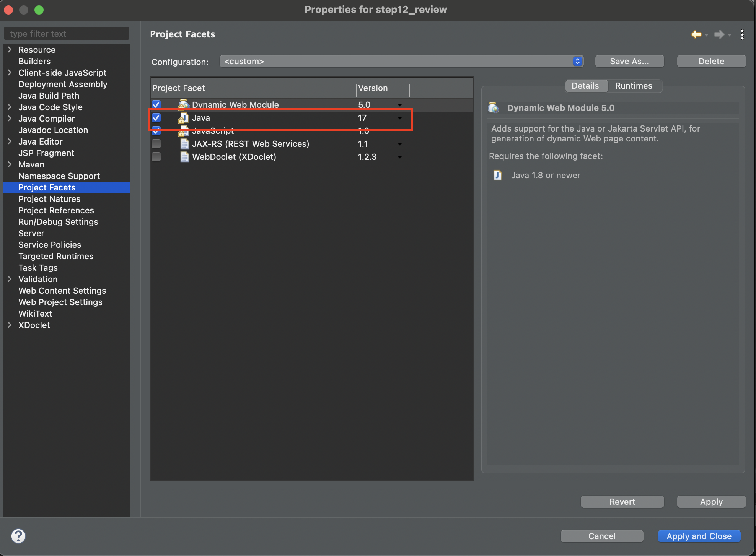Click the forward navigation arrow icon
Image resolution: width=756 pixels, height=556 pixels.
point(719,34)
